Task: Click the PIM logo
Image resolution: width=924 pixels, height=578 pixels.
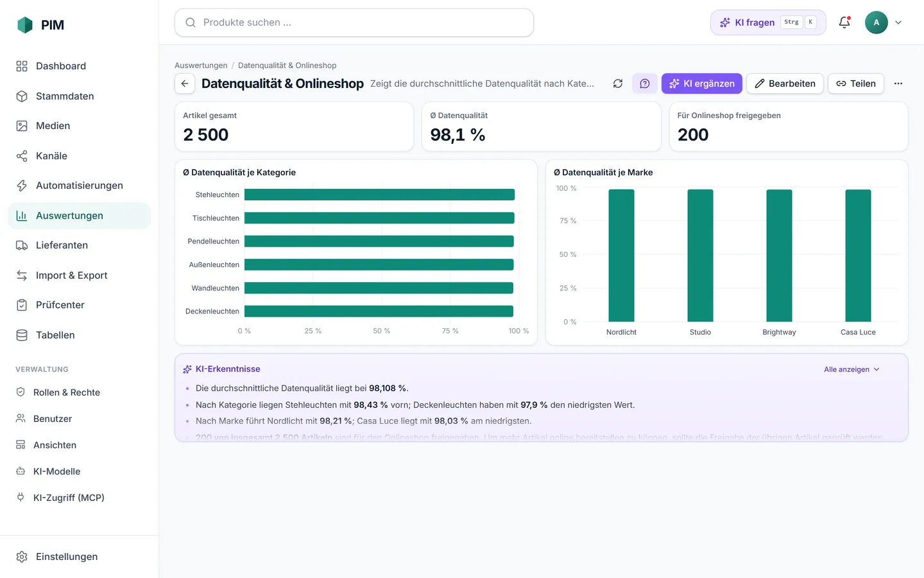Action: tap(40, 25)
